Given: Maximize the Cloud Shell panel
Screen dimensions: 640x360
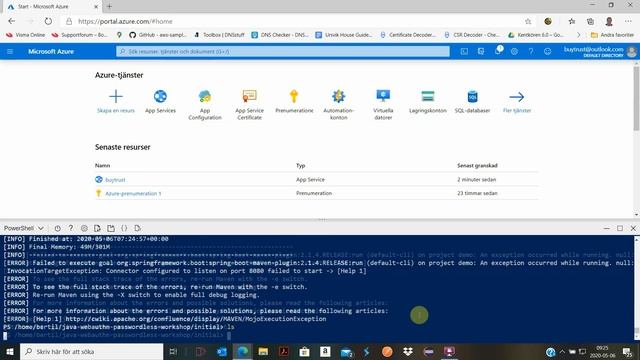Looking at the screenshot, I should 620,228.
